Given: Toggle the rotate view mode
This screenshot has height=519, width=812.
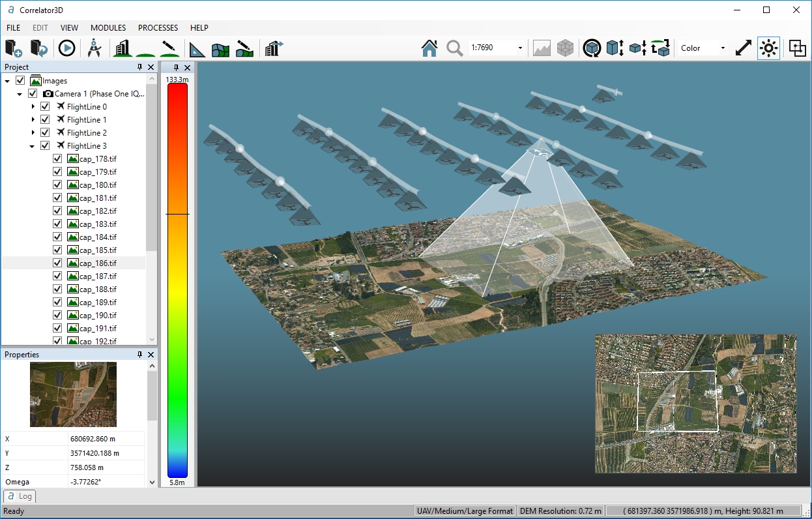Looking at the screenshot, I should (590, 48).
